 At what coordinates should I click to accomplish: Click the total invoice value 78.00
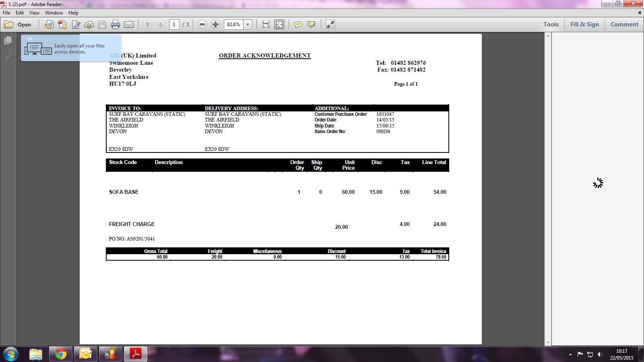pyautogui.click(x=441, y=257)
